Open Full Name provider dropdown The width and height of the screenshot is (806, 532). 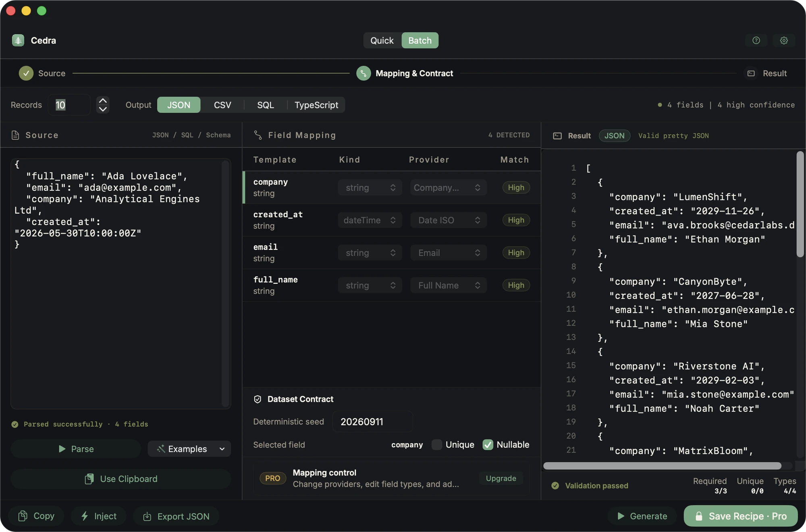pyautogui.click(x=448, y=286)
